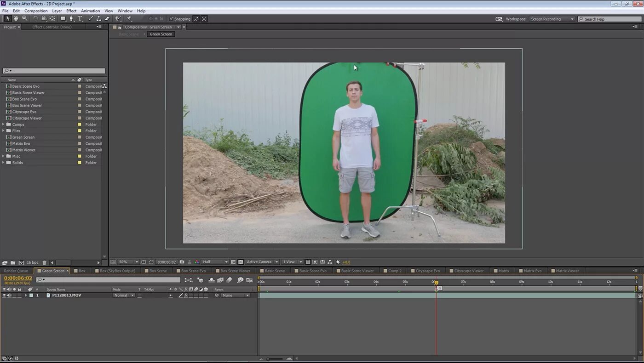The width and height of the screenshot is (644, 363).
Task: Select the Zoom magnifier tool
Action: tap(24, 19)
